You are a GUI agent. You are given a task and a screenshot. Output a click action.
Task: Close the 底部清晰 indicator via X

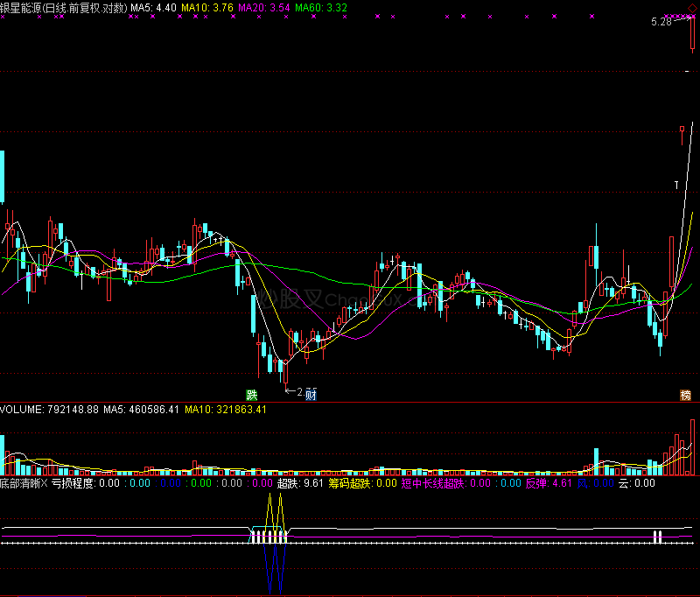[x=45, y=483]
